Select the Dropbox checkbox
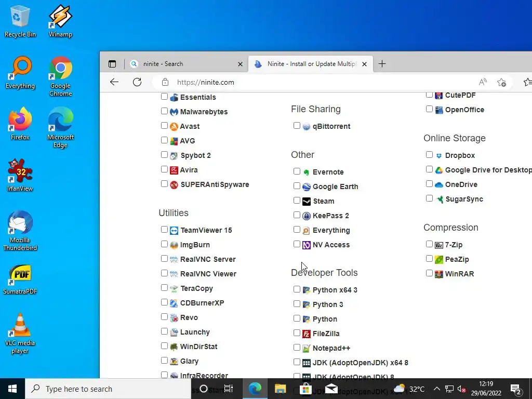The height and width of the screenshot is (399, 532). pyautogui.click(x=429, y=155)
